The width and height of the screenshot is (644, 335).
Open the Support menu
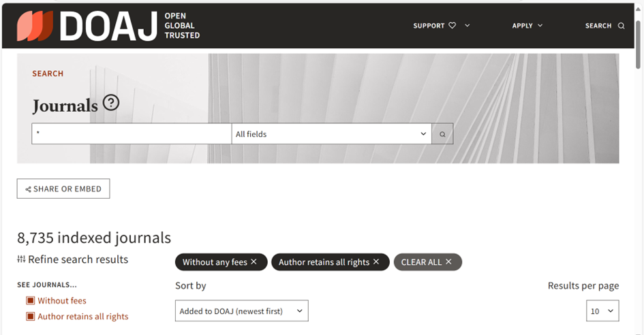442,25
